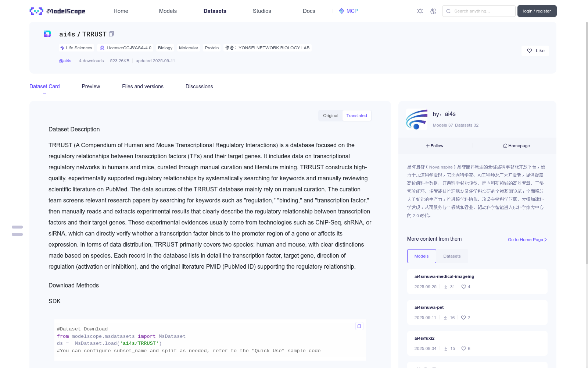Click the 'Models 37' count
This screenshot has width=588, height=368.
(x=443, y=125)
